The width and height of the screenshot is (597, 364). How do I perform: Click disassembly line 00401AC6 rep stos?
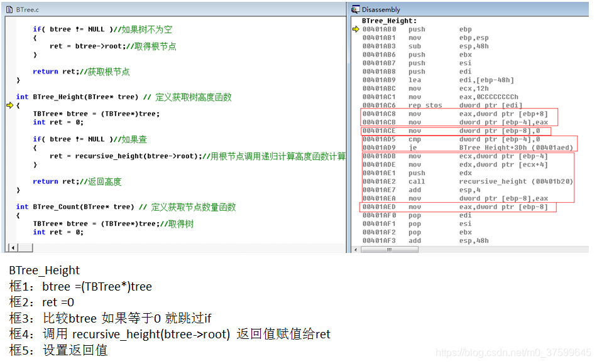pyautogui.click(x=442, y=105)
